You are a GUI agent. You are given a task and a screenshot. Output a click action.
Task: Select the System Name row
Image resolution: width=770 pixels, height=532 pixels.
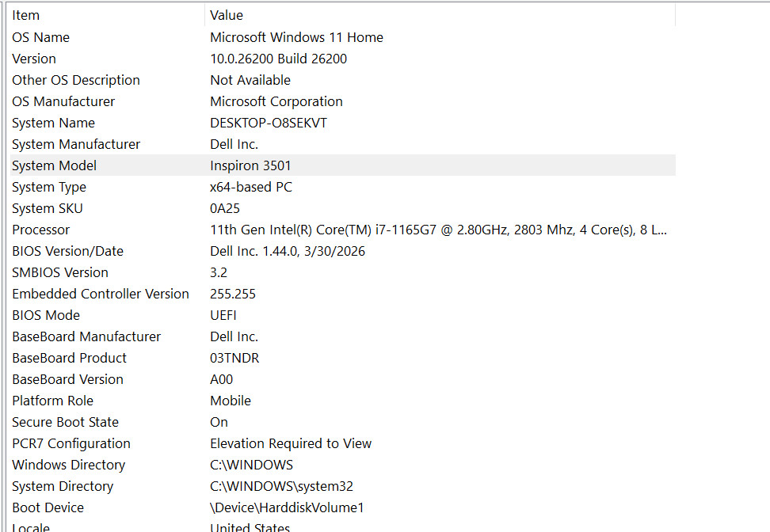point(343,123)
